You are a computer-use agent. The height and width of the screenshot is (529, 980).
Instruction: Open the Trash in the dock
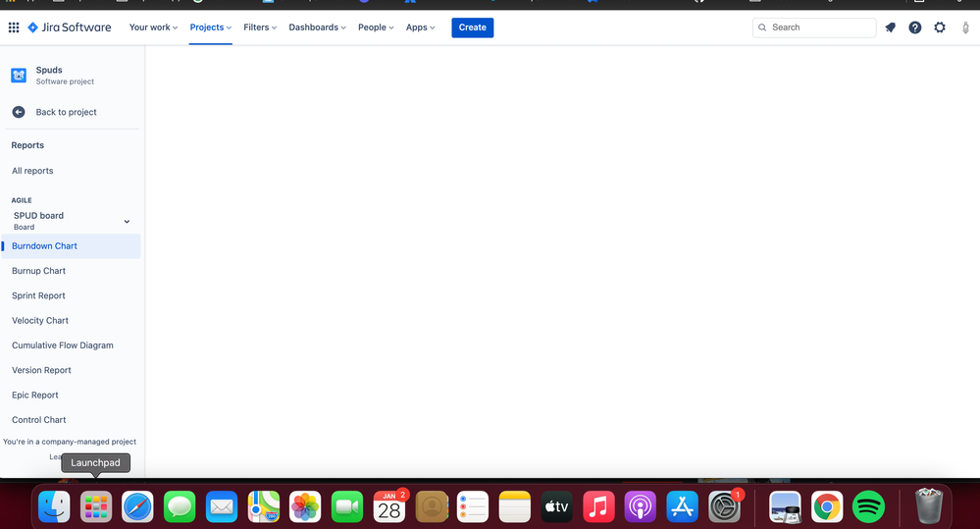click(929, 506)
